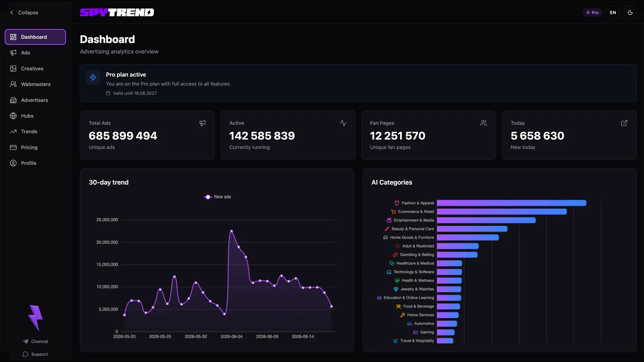Open Support chat link
The width and height of the screenshot is (644, 362).
coord(35,354)
